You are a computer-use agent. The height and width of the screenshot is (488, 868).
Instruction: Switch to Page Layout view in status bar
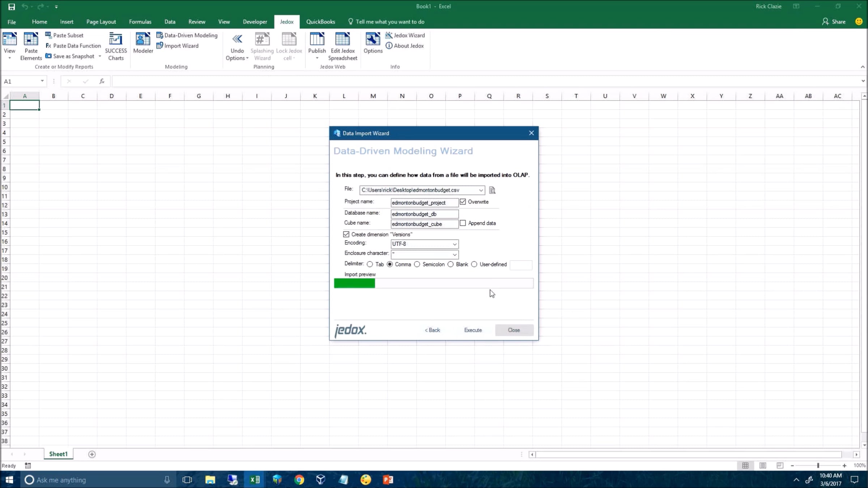[x=763, y=466]
